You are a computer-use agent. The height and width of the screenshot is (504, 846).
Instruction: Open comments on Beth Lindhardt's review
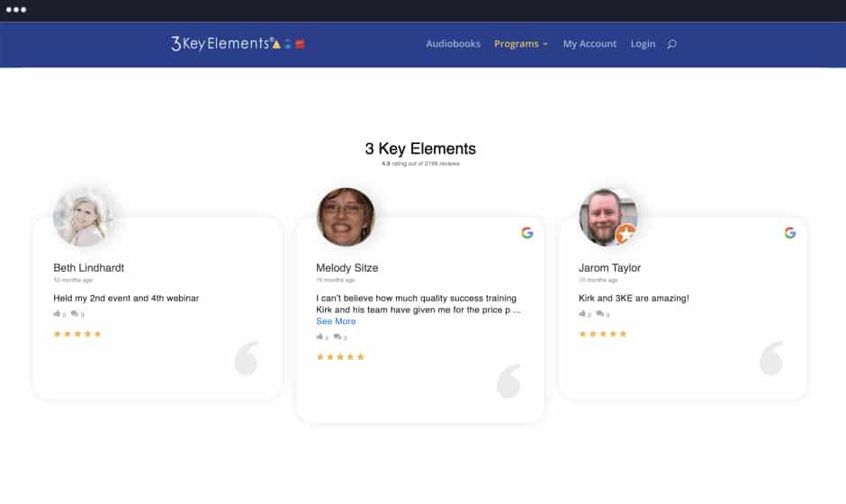tap(75, 313)
